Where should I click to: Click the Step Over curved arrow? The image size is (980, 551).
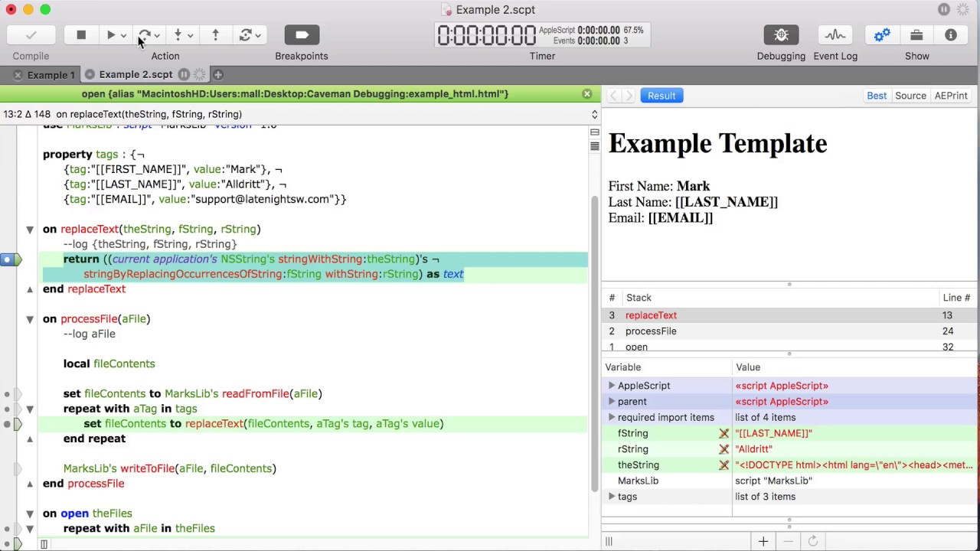[x=145, y=35]
